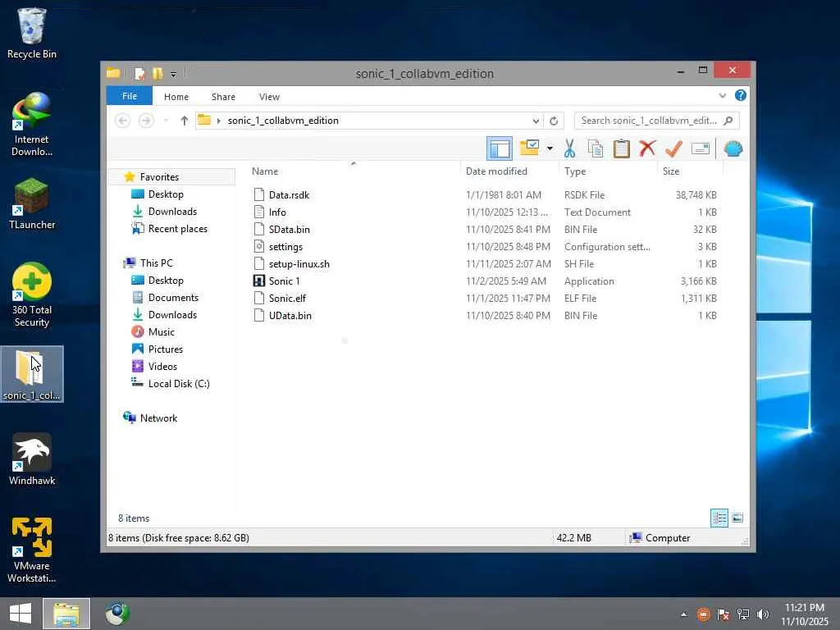Click the Paste clipboard icon
Screen dimensions: 840x630
(622, 148)
